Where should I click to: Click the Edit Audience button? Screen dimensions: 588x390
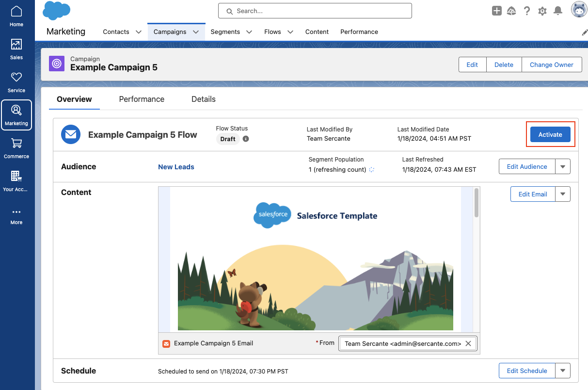527,166
